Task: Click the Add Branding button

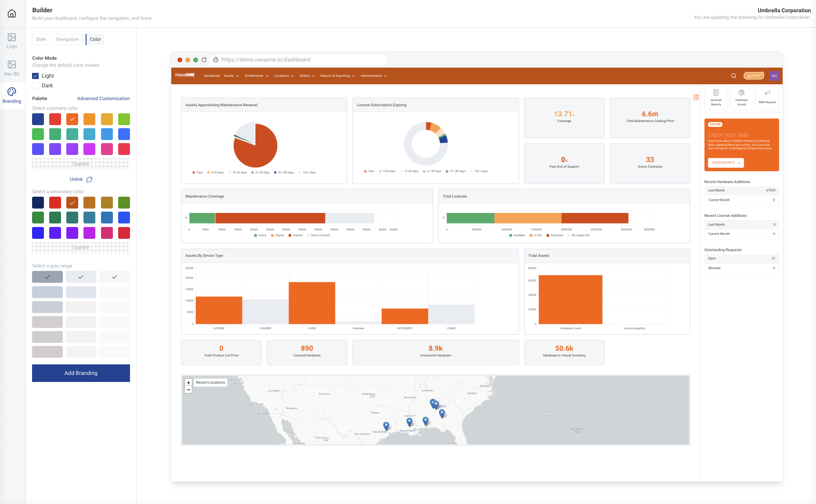Action: coord(81,373)
